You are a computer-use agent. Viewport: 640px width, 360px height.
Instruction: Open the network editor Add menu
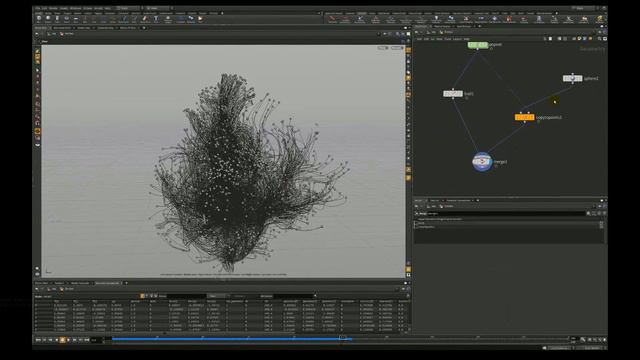click(x=419, y=39)
